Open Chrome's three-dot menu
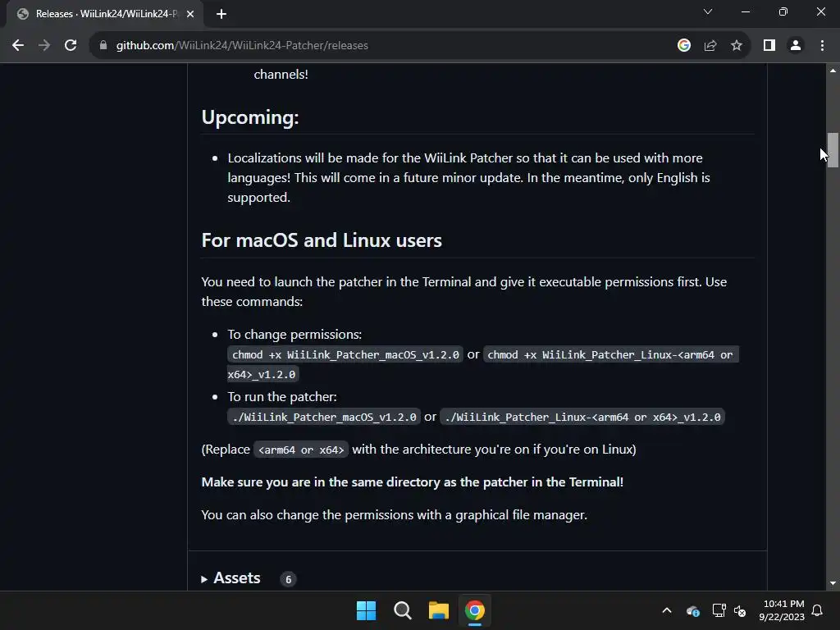The height and width of the screenshot is (630, 840). pyautogui.click(x=822, y=46)
